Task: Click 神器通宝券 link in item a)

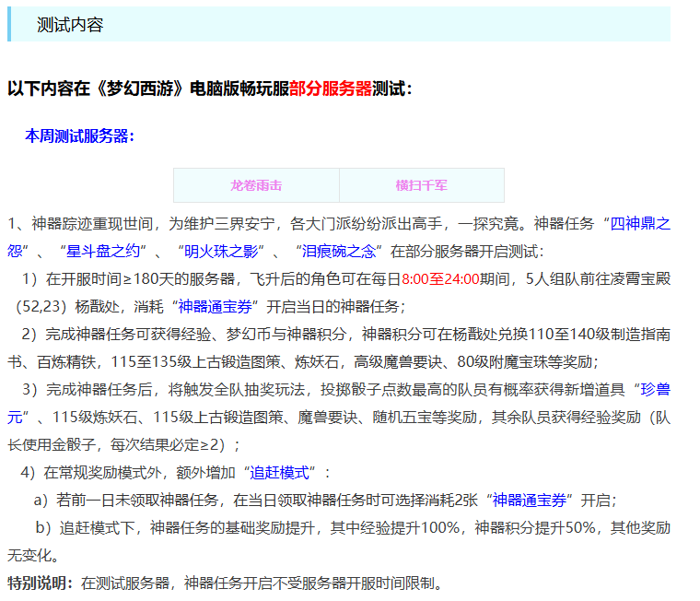Action: [x=529, y=500]
